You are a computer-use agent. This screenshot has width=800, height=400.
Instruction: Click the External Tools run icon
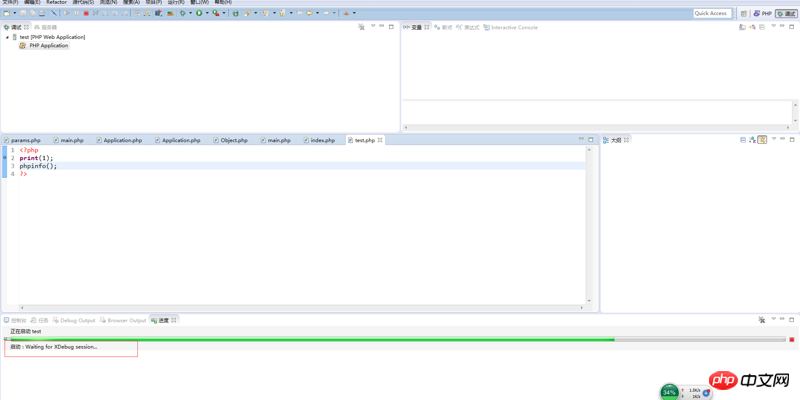coord(216,13)
